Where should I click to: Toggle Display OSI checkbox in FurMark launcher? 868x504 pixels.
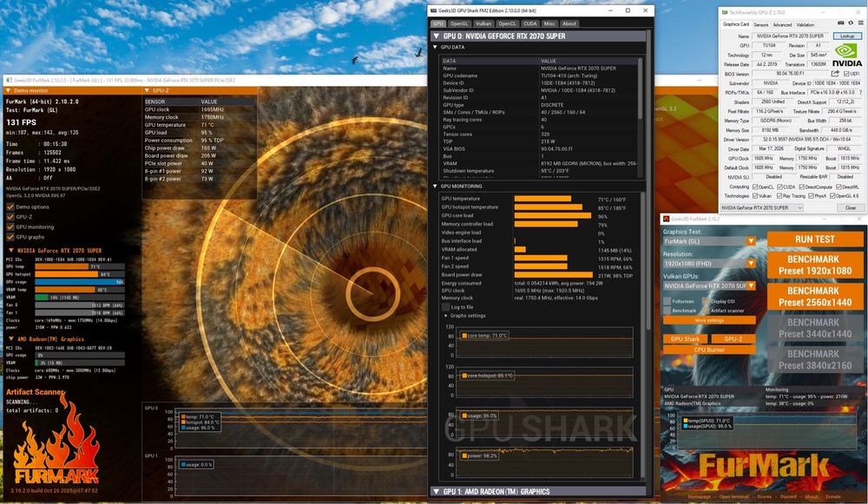pyautogui.click(x=705, y=302)
